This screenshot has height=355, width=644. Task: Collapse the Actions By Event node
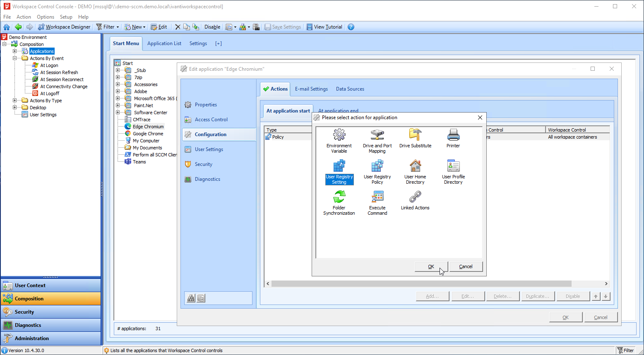tap(15, 58)
